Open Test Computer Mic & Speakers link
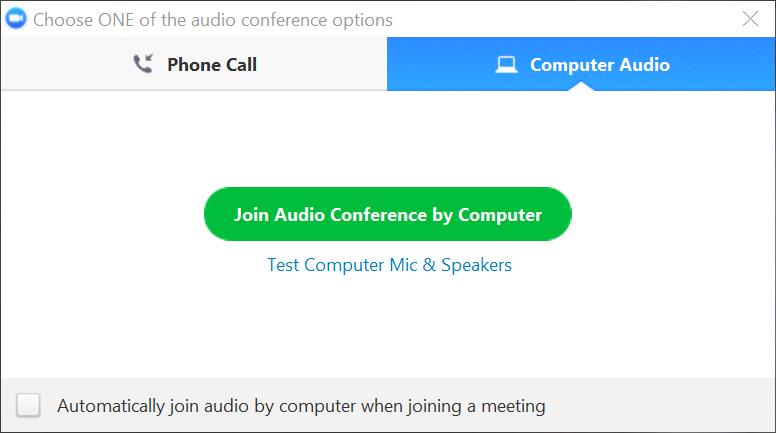This screenshot has width=776, height=433. click(x=389, y=265)
